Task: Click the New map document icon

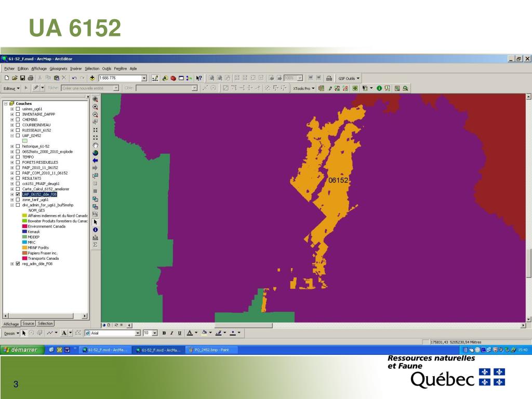Action: point(6,78)
